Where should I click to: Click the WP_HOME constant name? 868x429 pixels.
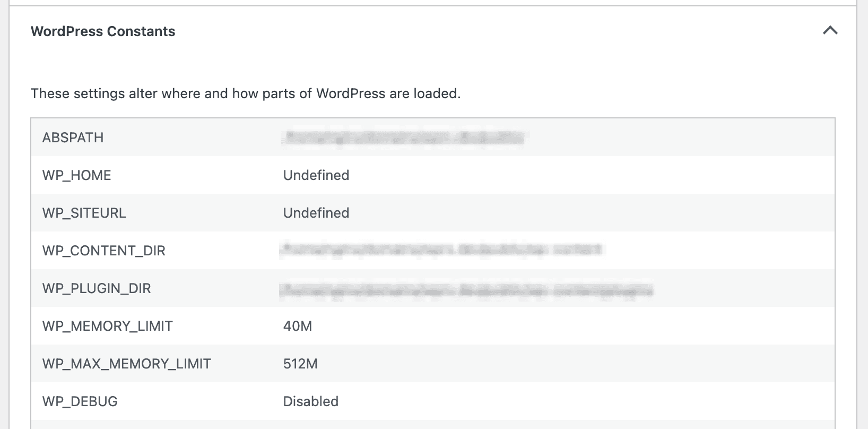point(76,175)
